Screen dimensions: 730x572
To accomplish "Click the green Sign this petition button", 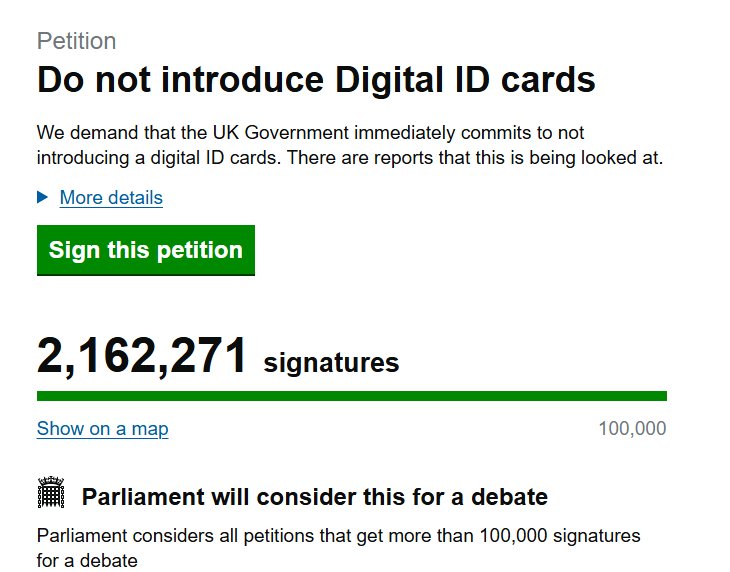I will [146, 250].
